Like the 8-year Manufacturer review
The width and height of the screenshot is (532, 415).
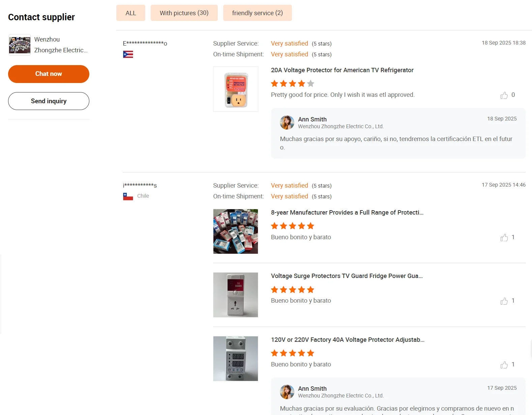coord(504,238)
